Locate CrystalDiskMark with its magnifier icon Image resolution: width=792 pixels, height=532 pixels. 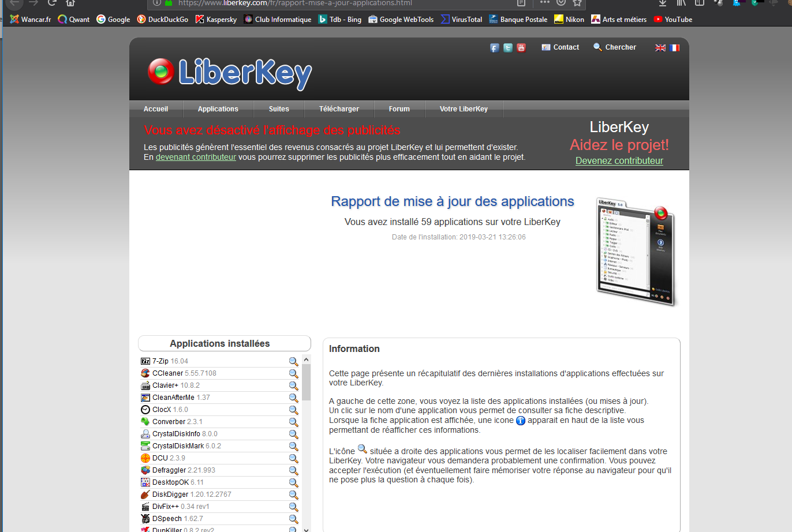pos(293,446)
